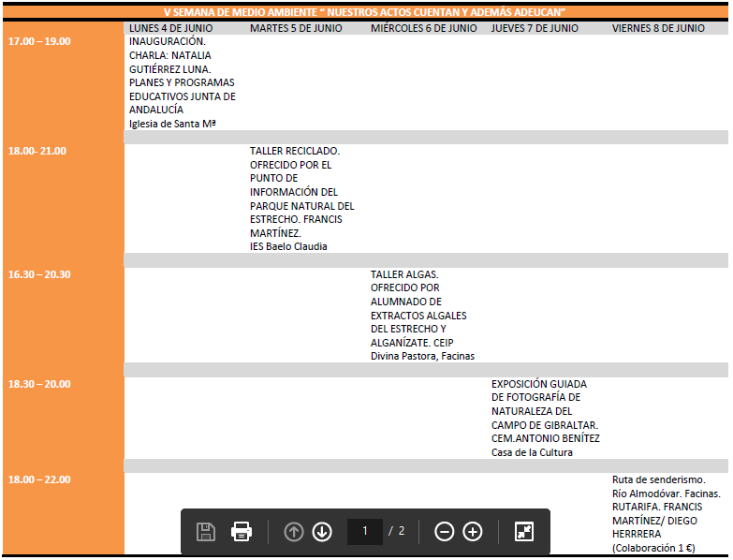Click the total pages indicator '/ 2'

coord(397,532)
